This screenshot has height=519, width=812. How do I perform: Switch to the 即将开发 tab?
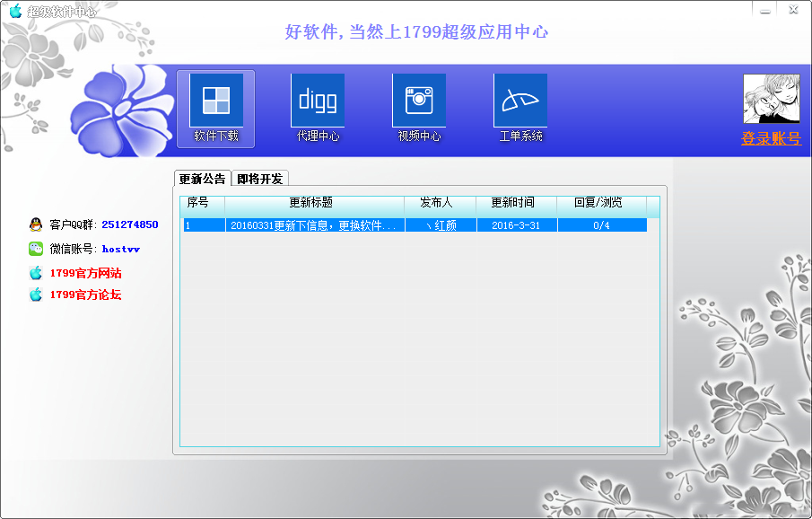[260, 179]
